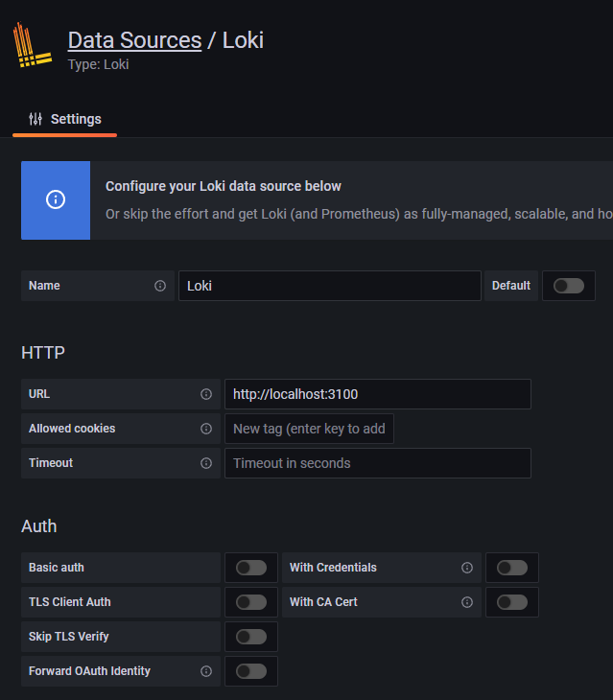Click the HTTP section heading
Viewport: 613px width, 700px height.
(43, 353)
